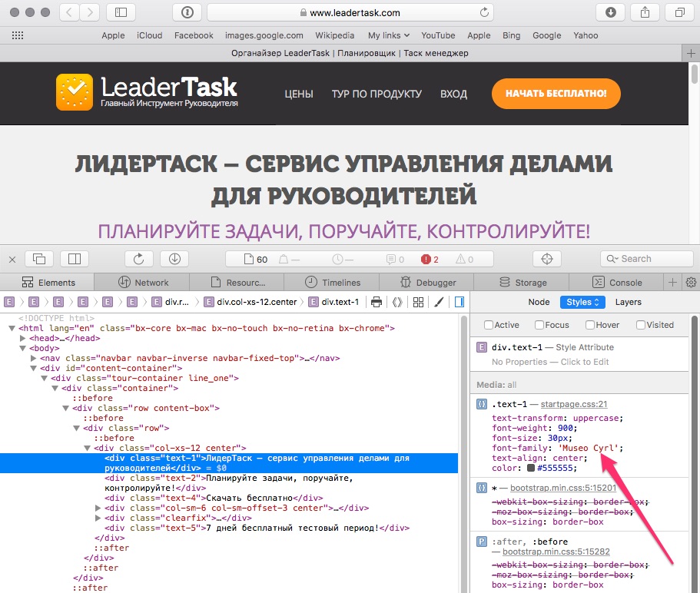Image resolution: width=700 pixels, height=593 pixels.
Task: Enable the Active pseudo-class checkbox
Action: pyautogui.click(x=489, y=325)
